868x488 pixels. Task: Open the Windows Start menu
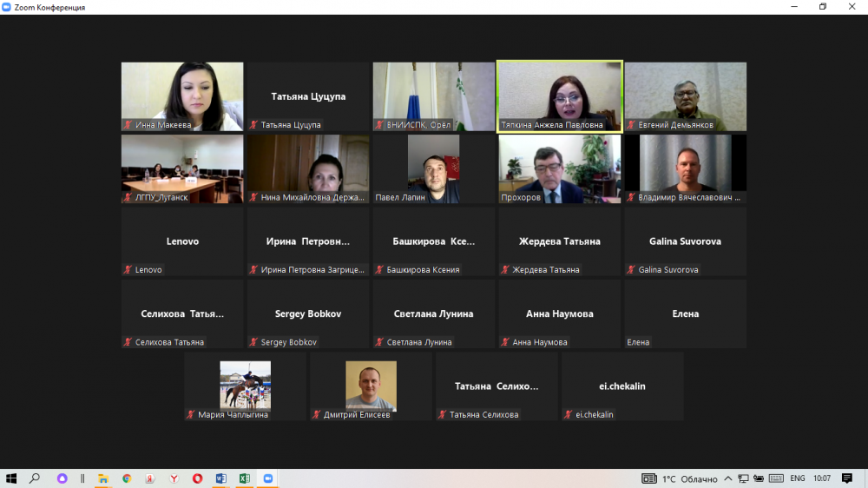click(11, 478)
